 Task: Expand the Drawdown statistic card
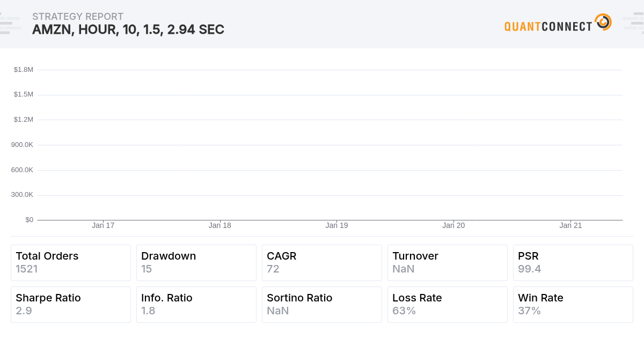click(x=196, y=262)
